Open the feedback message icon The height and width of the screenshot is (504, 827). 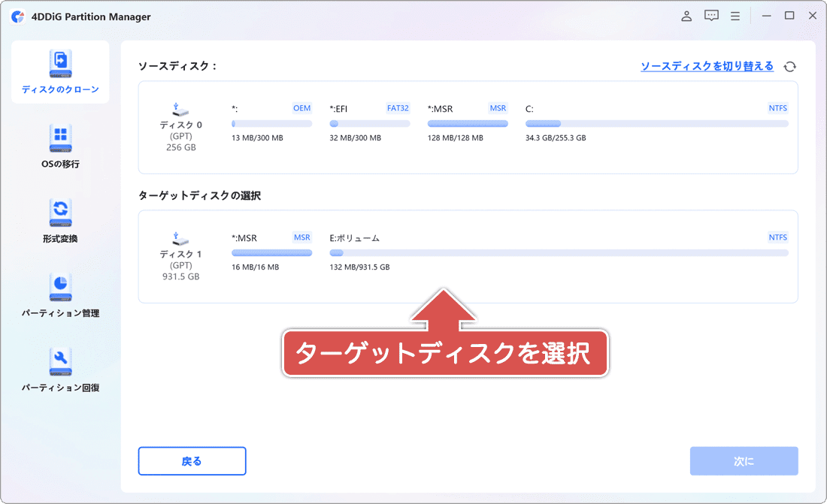pos(710,15)
